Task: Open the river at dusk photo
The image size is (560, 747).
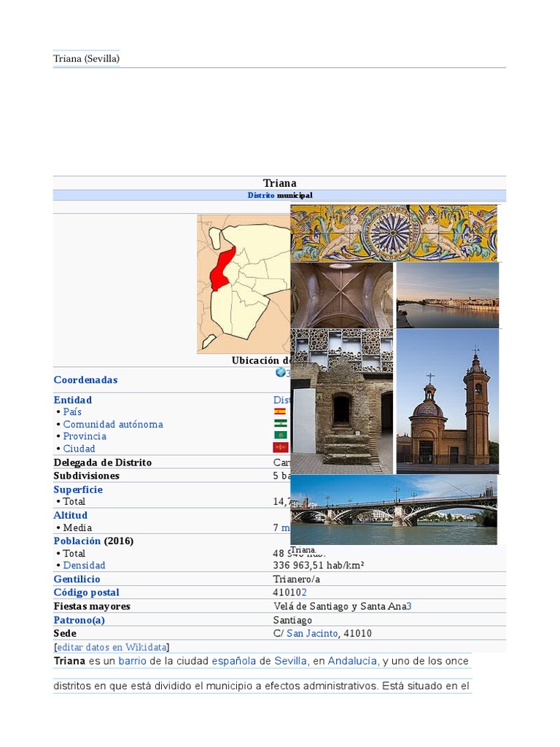Action: pos(448,295)
